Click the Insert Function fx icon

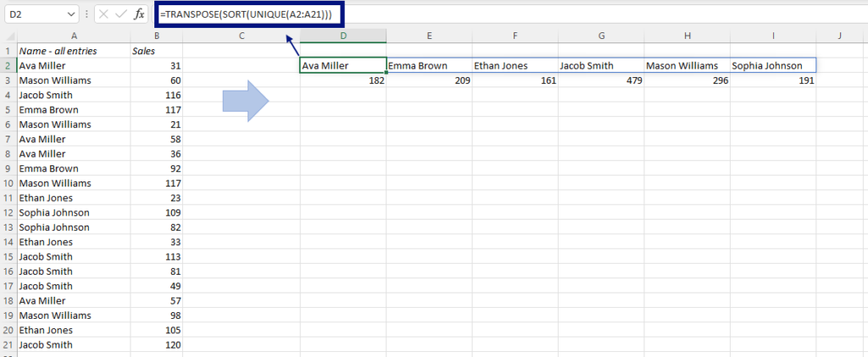pos(139,14)
